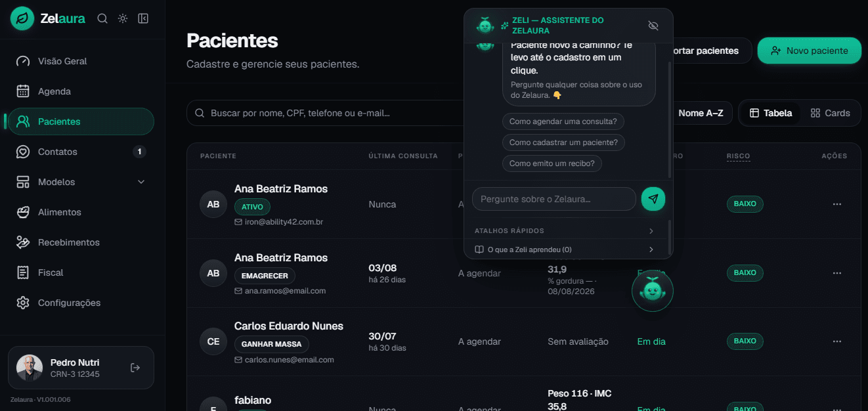868x411 pixels.
Task: Click the Recebimentos hand-coins icon
Action: pyautogui.click(x=23, y=242)
